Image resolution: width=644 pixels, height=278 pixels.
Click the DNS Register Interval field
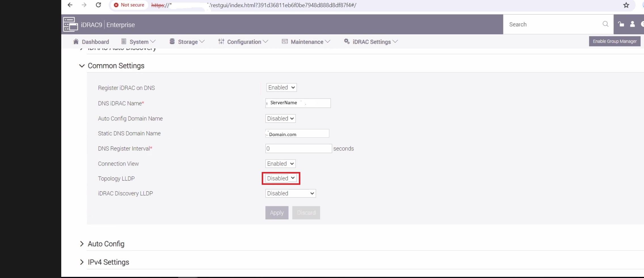point(298,148)
